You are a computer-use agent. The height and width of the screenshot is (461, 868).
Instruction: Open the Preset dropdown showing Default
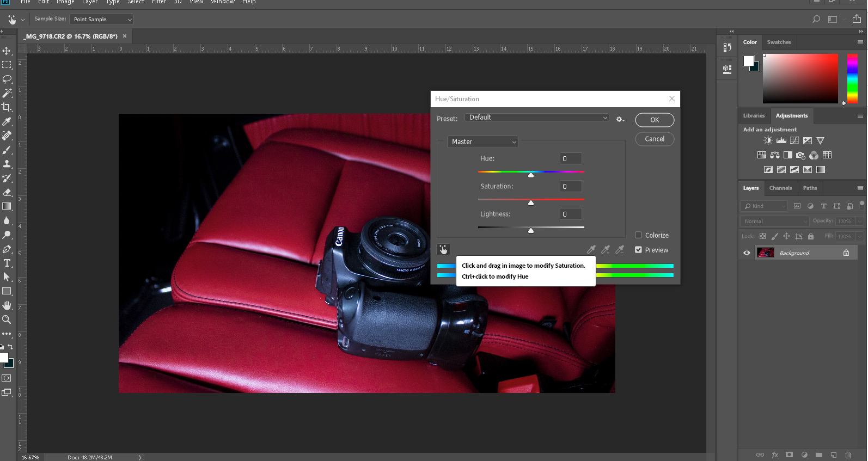[537, 118]
